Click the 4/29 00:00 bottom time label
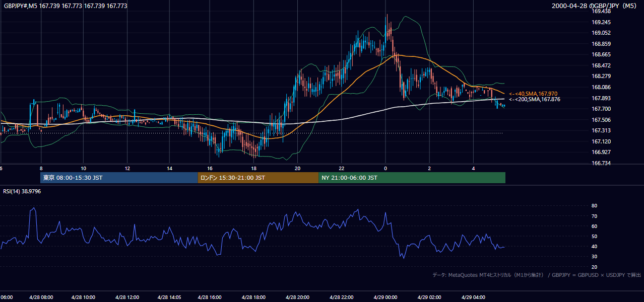Image resolution: width=644 pixels, height=302 pixels. tap(385, 297)
